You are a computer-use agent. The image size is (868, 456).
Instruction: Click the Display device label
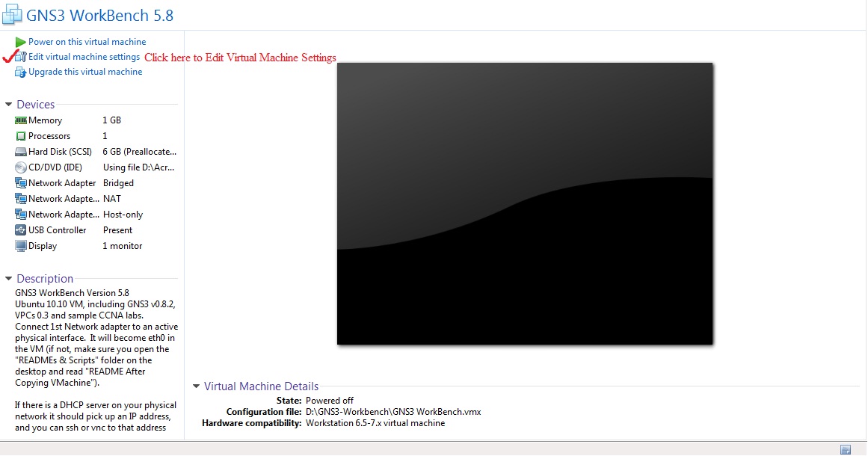42,246
